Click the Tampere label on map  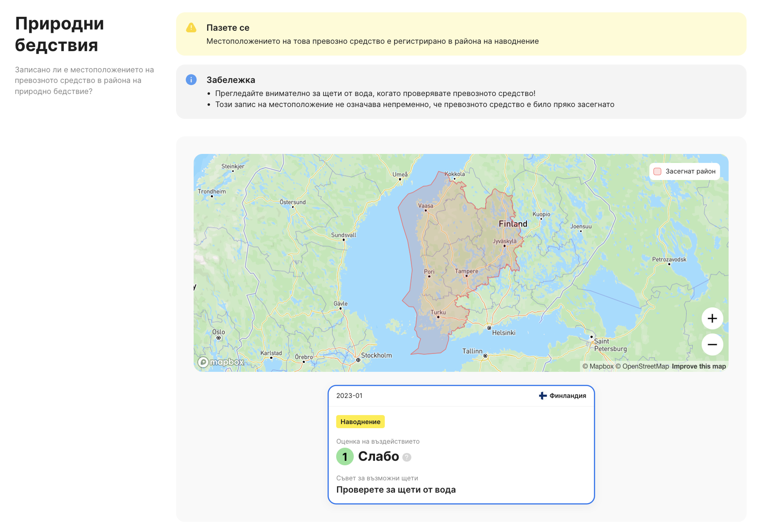coord(466,271)
